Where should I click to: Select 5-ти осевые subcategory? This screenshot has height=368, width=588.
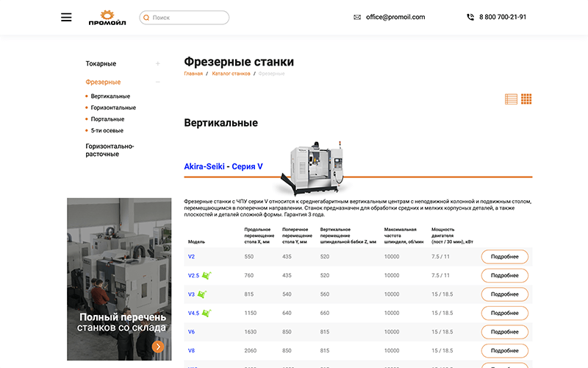[x=107, y=131]
